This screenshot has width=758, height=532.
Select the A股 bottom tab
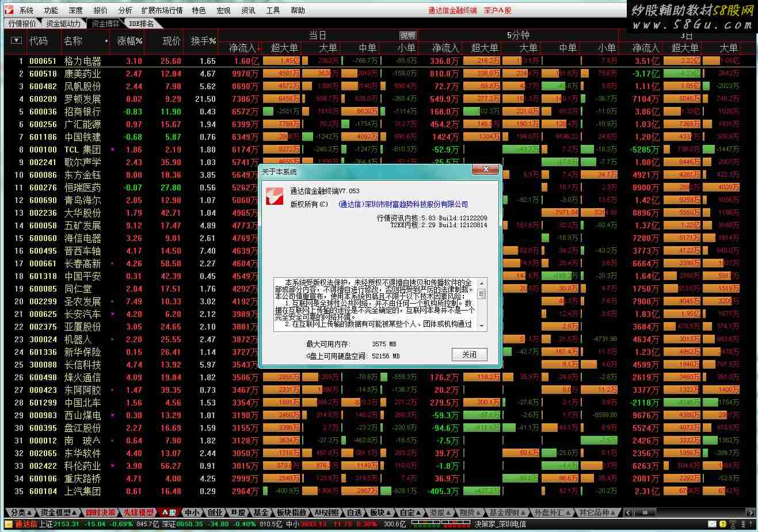[169, 512]
